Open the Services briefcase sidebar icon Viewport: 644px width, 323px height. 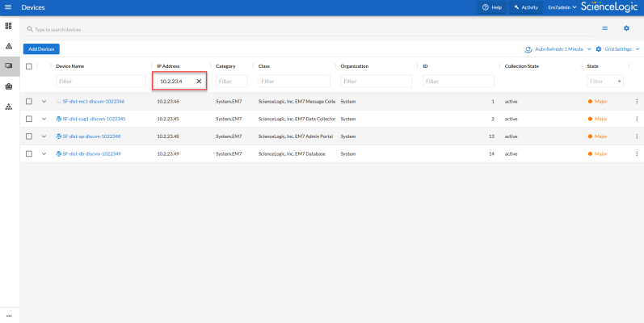click(x=9, y=86)
